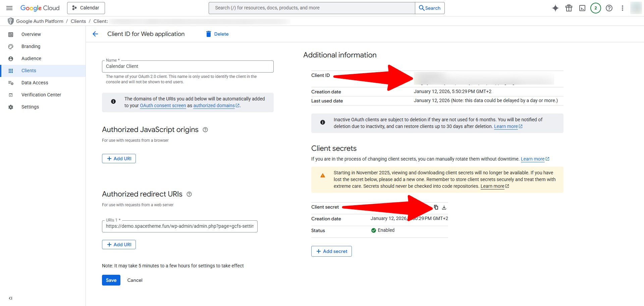Click the 'Client ID for Web application' title
644x306 pixels.
pyautogui.click(x=146, y=34)
